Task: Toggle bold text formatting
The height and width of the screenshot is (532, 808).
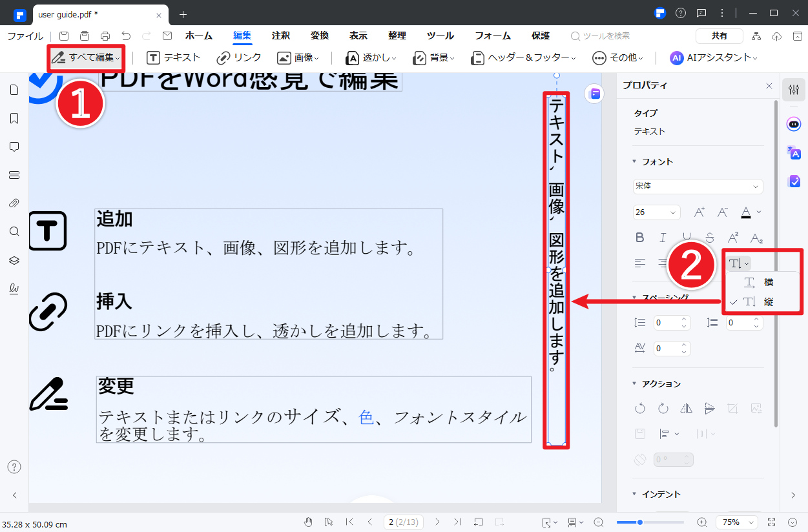Action: point(639,238)
